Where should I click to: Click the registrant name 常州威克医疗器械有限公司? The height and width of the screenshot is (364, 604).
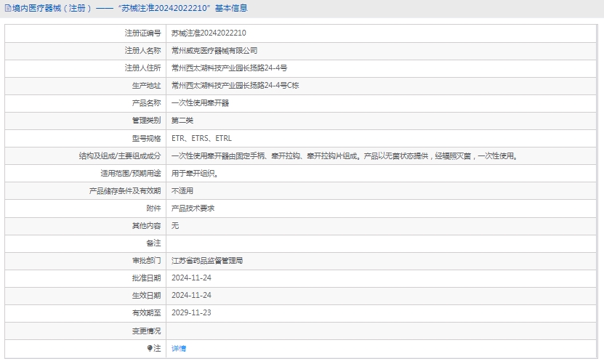(x=214, y=51)
